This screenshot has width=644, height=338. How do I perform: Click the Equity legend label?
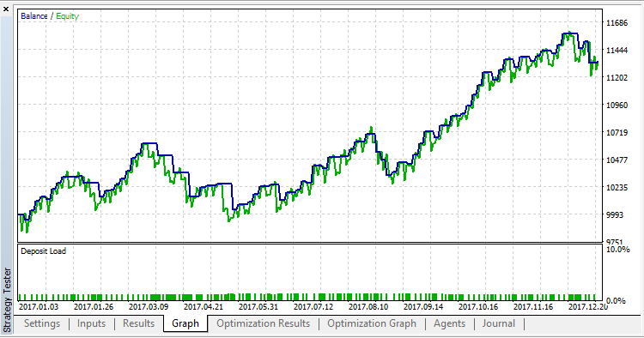pyautogui.click(x=67, y=16)
